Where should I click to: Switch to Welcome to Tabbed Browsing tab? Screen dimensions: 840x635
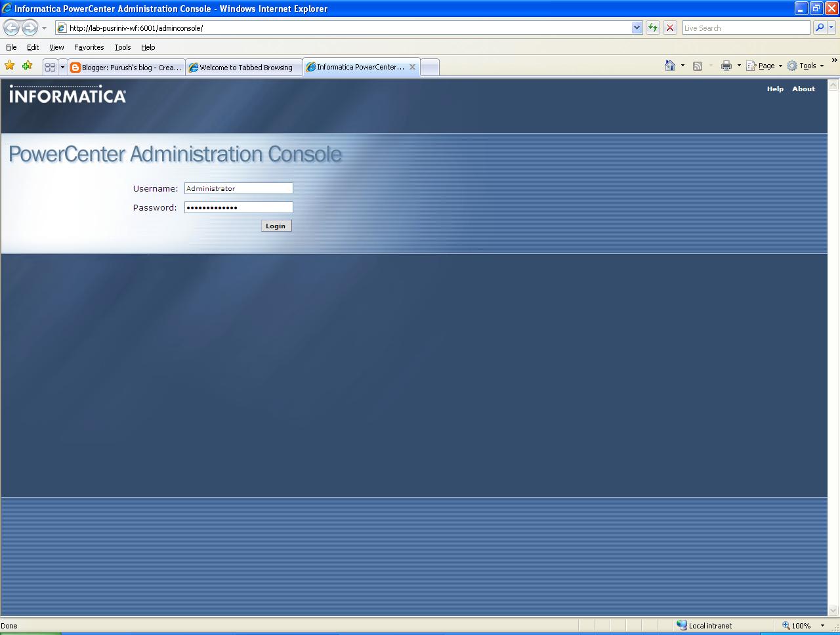pyautogui.click(x=244, y=67)
